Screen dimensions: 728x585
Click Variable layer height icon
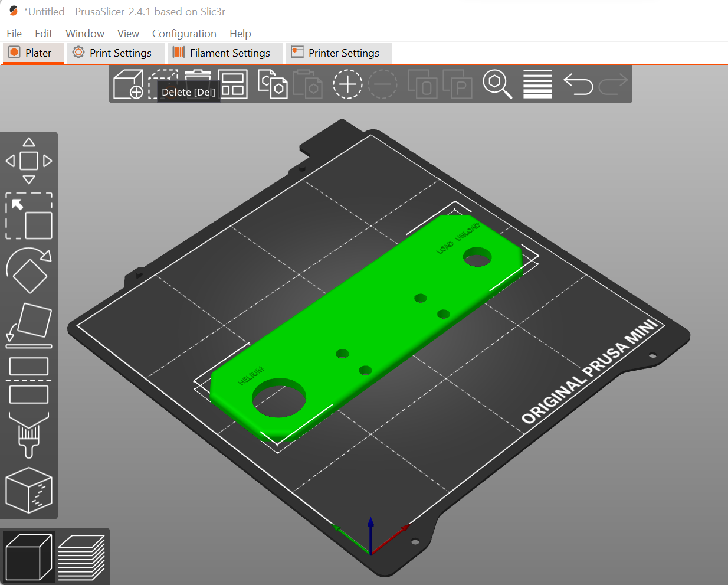click(537, 84)
